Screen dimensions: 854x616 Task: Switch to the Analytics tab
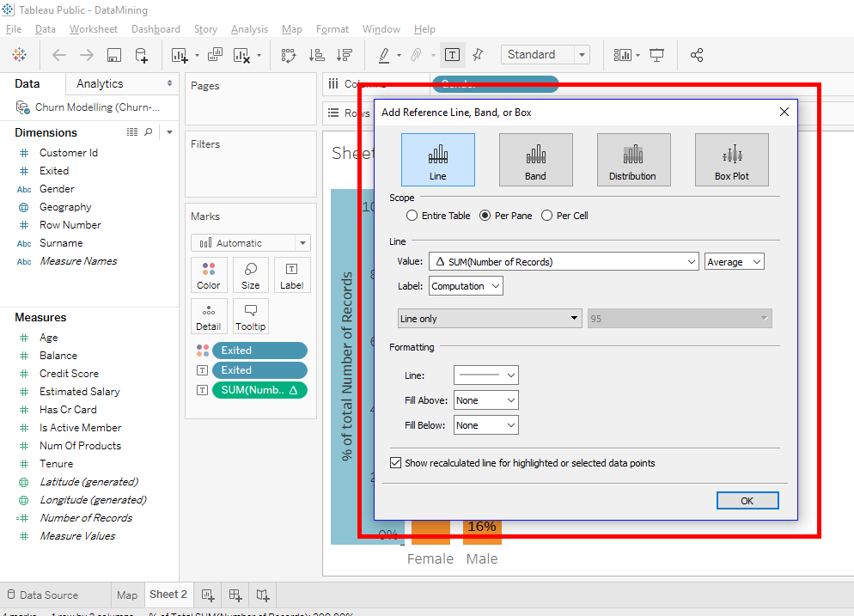(100, 83)
